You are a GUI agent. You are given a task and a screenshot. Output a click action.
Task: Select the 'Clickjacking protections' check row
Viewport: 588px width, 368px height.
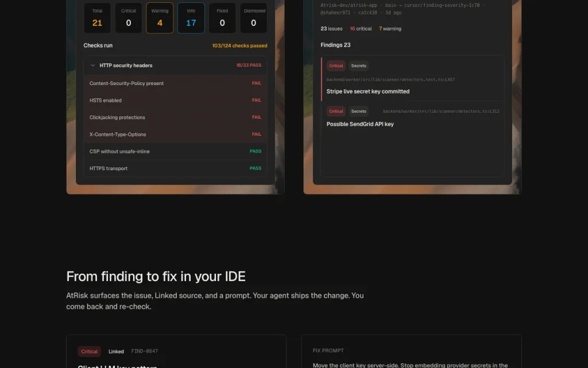tap(176, 117)
